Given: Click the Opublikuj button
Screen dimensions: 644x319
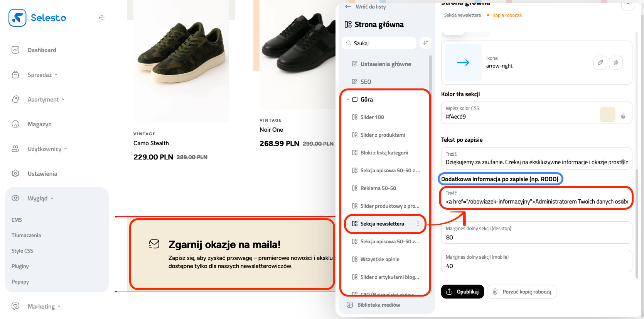Looking at the screenshot, I should pyautogui.click(x=462, y=292).
